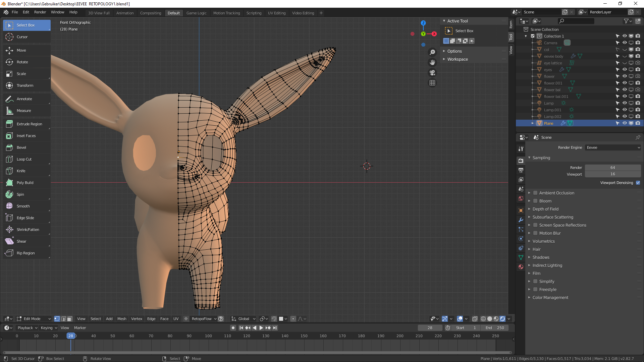Image resolution: width=644 pixels, height=362 pixels.
Task: Toggle camera view in the viewport
Action: (x=432, y=73)
